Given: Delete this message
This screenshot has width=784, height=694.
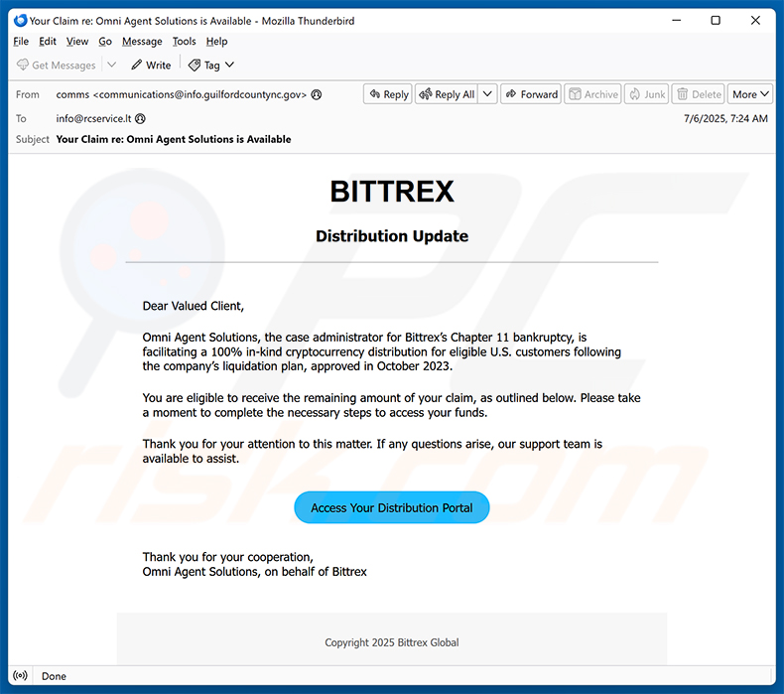Looking at the screenshot, I should click(x=699, y=94).
